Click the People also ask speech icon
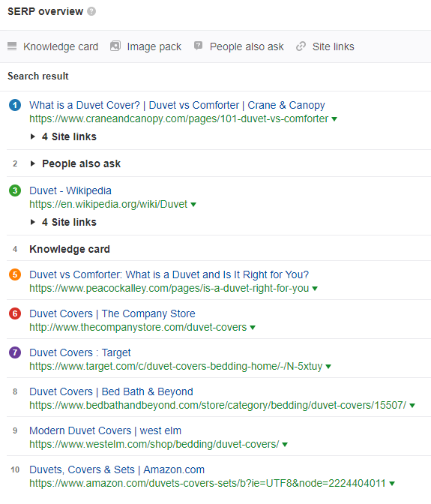The width and height of the screenshot is (431, 504). pyautogui.click(x=198, y=46)
